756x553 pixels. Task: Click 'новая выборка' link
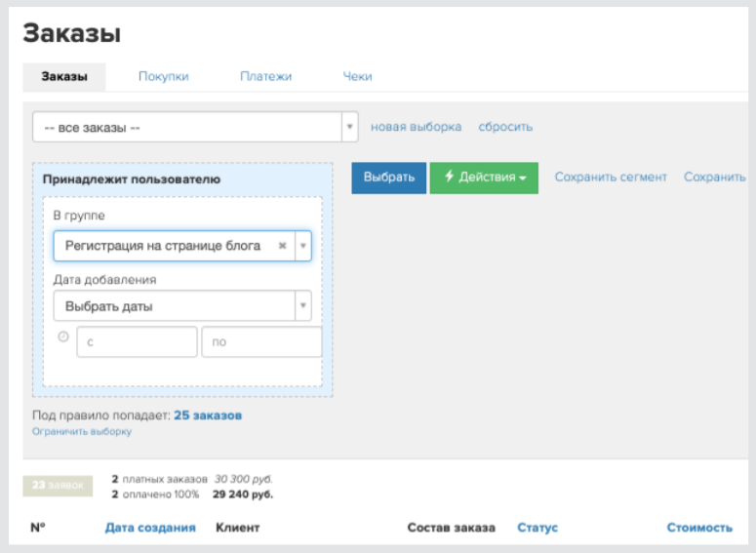(x=416, y=127)
